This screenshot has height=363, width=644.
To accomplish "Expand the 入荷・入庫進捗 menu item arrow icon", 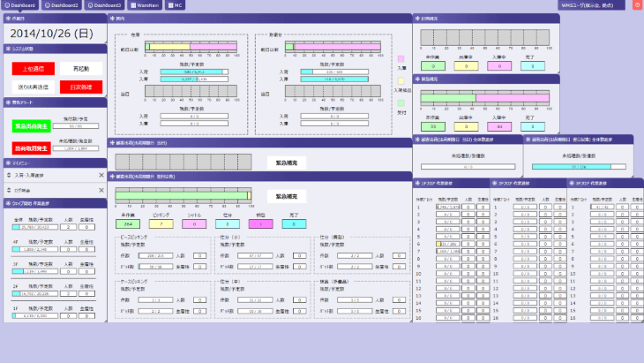I will [x=9, y=176].
